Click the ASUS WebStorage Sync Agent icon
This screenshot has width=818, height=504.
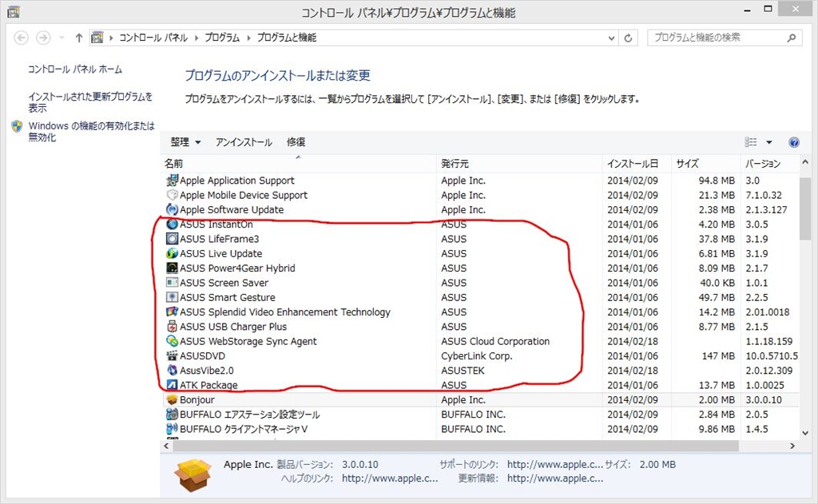(x=172, y=341)
